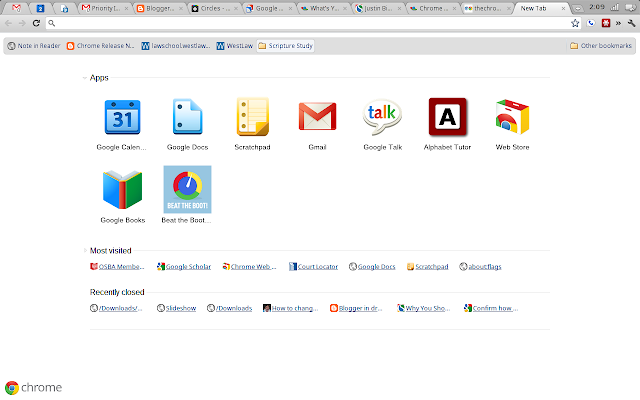Reopen the Why You Sho... page
640x400 pixels.
point(424,308)
